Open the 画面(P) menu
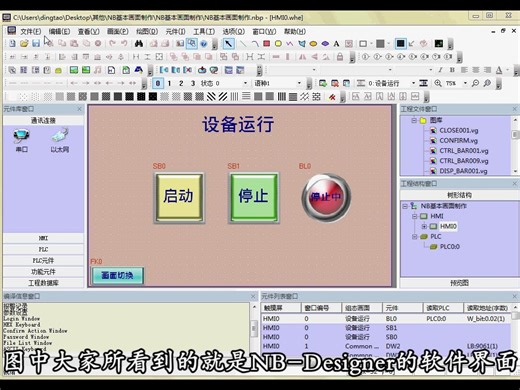520x390 pixels. click(x=118, y=32)
